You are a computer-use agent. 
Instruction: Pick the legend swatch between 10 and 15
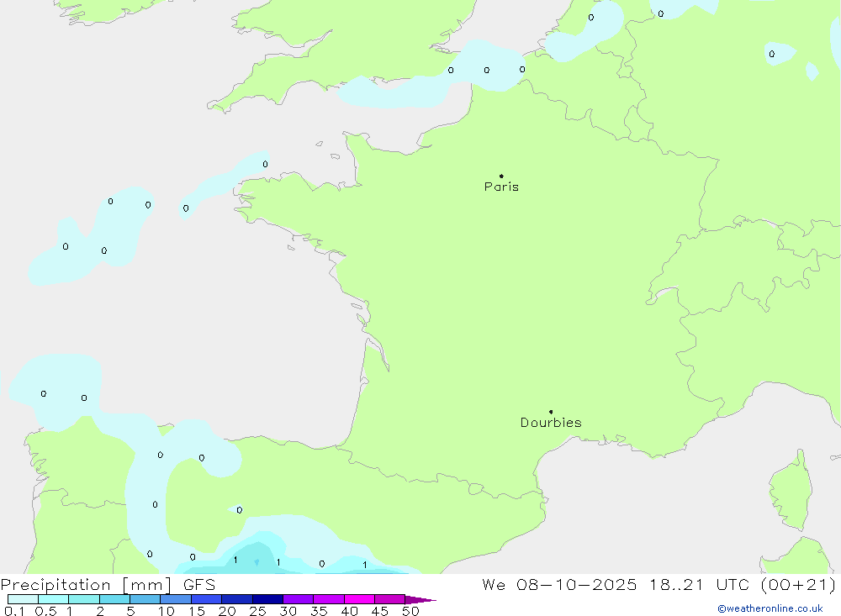[x=176, y=599]
